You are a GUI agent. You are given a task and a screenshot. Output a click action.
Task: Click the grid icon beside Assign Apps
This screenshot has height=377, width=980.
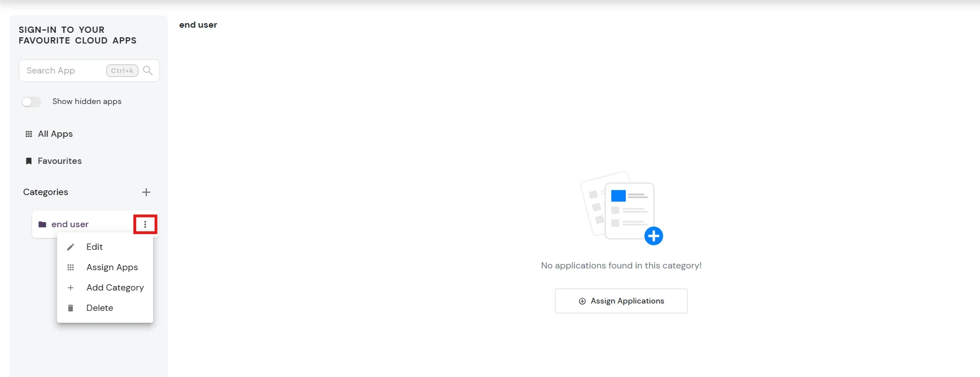pyautogui.click(x=71, y=267)
